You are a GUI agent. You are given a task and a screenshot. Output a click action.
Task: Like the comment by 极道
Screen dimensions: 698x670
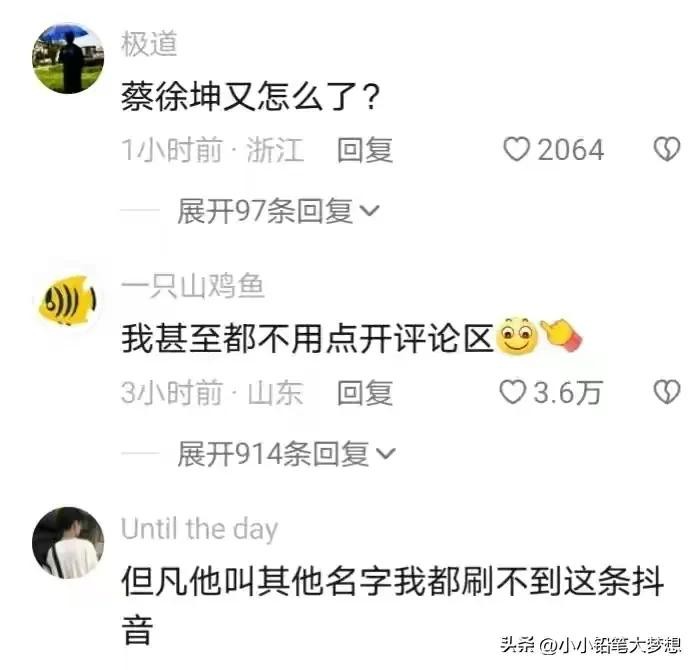(x=516, y=149)
